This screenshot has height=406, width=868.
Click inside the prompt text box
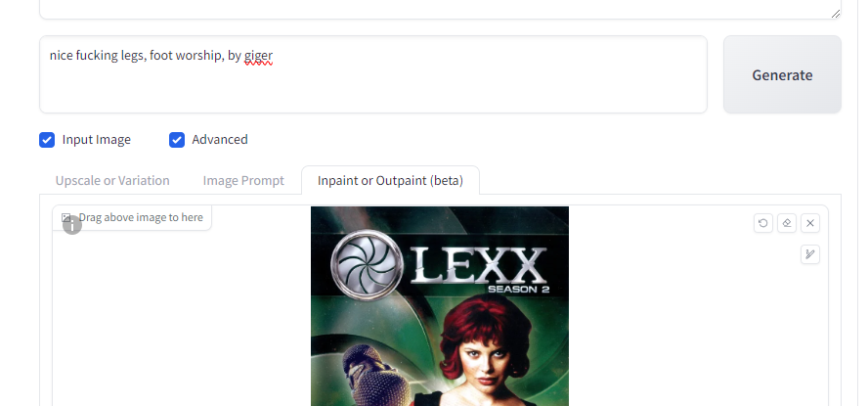(x=373, y=74)
